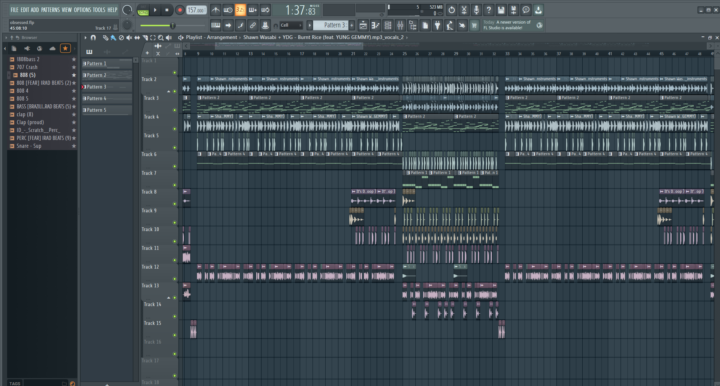Click the undo history circular arrow icon
Viewport: 720px width, 386px height.
[x=451, y=10]
